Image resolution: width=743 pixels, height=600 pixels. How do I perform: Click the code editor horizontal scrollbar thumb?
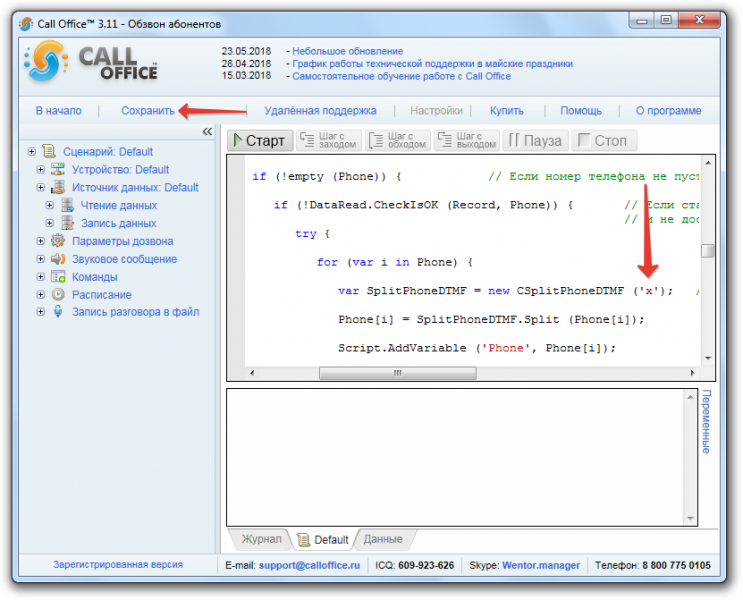[x=398, y=373]
